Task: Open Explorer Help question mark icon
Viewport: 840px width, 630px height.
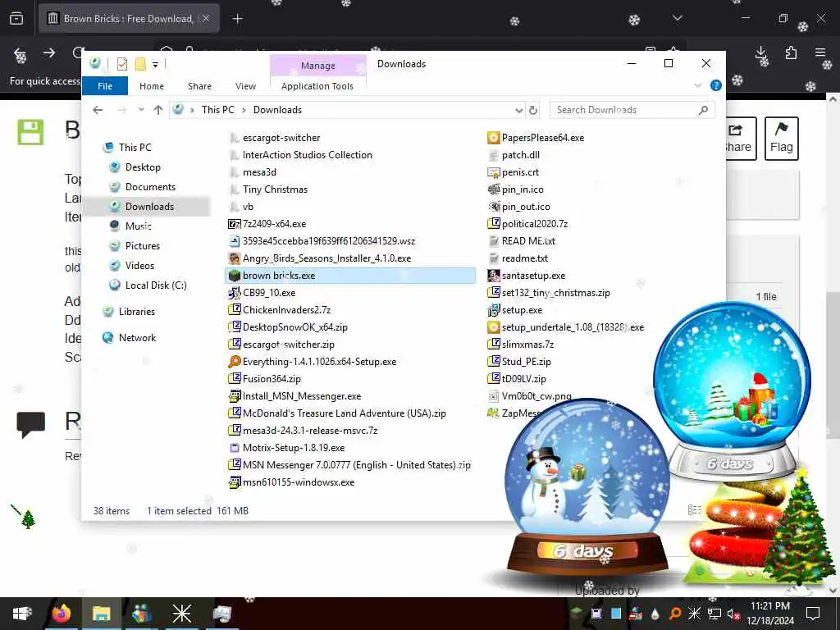Action: click(x=715, y=85)
